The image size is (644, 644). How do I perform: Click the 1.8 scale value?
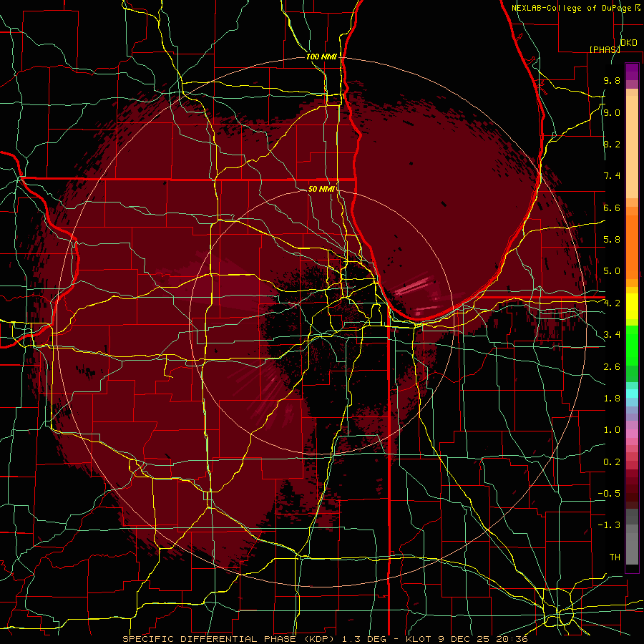[x=612, y=399]
